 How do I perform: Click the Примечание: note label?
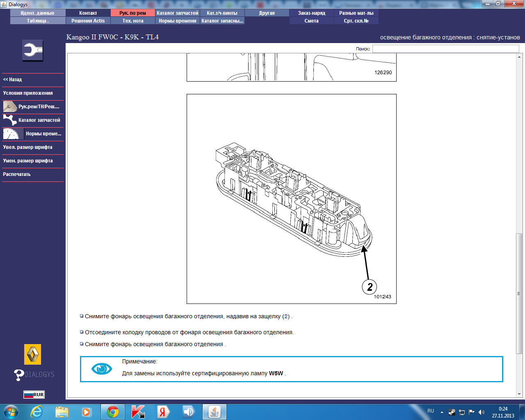tap(140, 362)
